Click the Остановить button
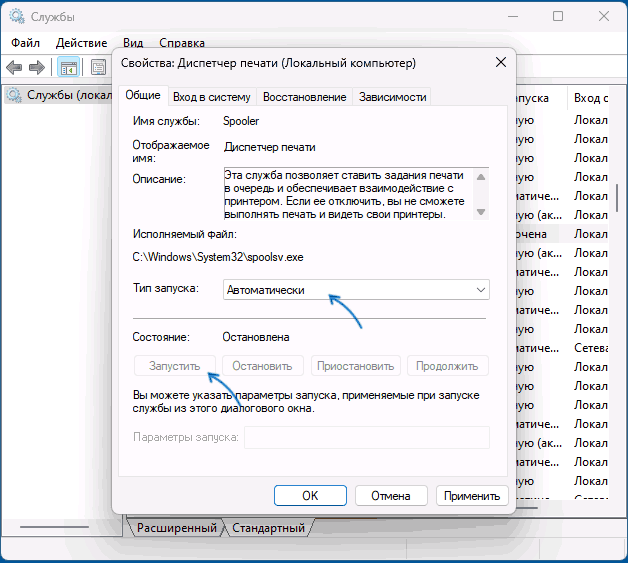The image size is (628, 563). tap(262, 366)
